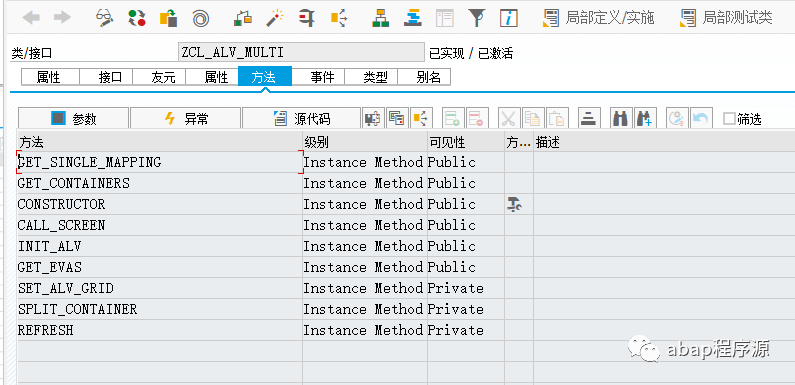Image resolution: width=795 pixels, height=385 pixels.
Task: Click the Undo arrow icon
Action: pyautogui.click(x=700, y=119)
